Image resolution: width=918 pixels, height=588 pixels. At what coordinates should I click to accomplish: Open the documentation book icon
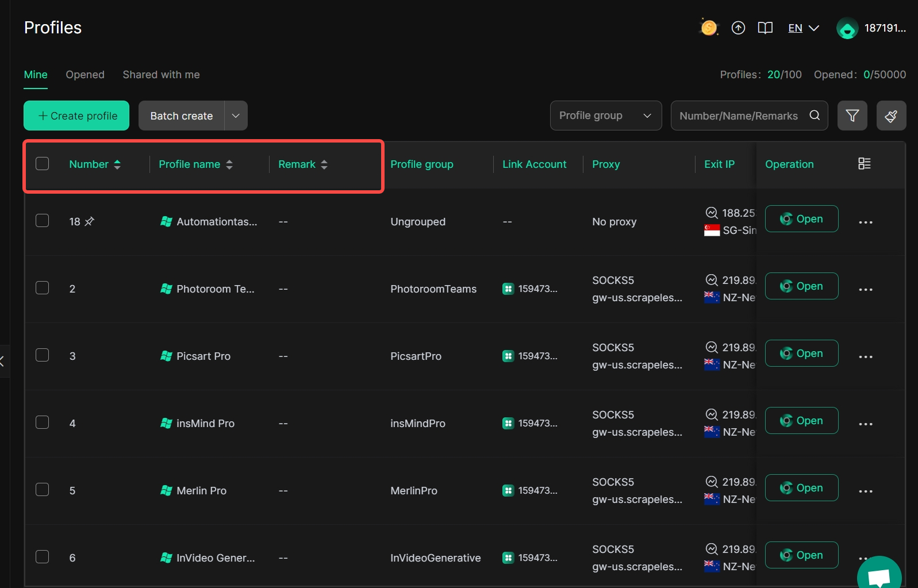pos(765,28)
